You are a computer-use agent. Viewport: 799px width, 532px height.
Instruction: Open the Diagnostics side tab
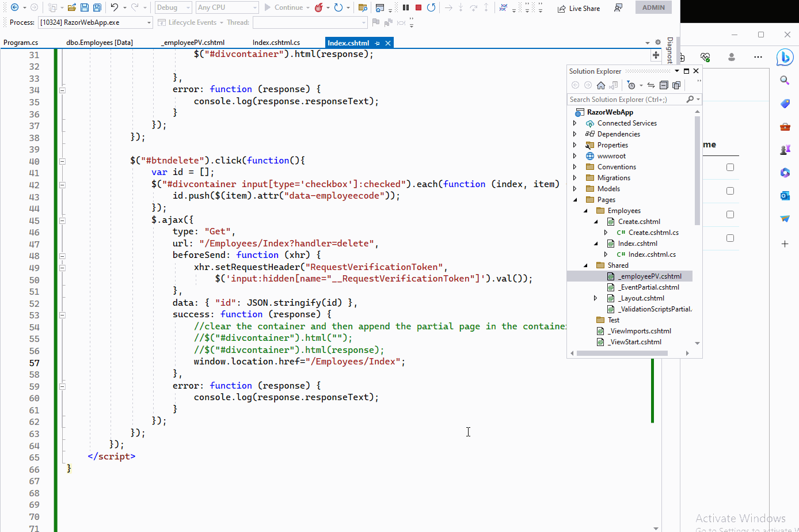point(670,50)
